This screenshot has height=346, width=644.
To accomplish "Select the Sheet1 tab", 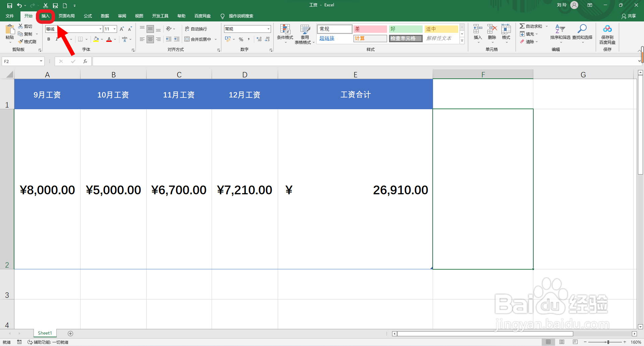I will coord(45,333).
